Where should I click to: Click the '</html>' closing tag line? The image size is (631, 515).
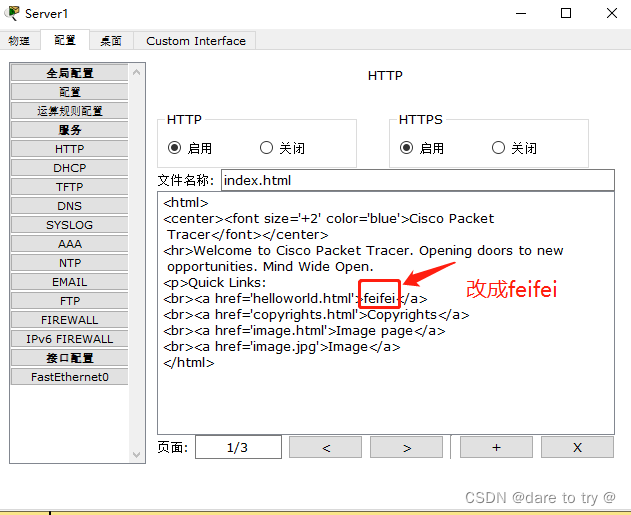click(189, 363)
